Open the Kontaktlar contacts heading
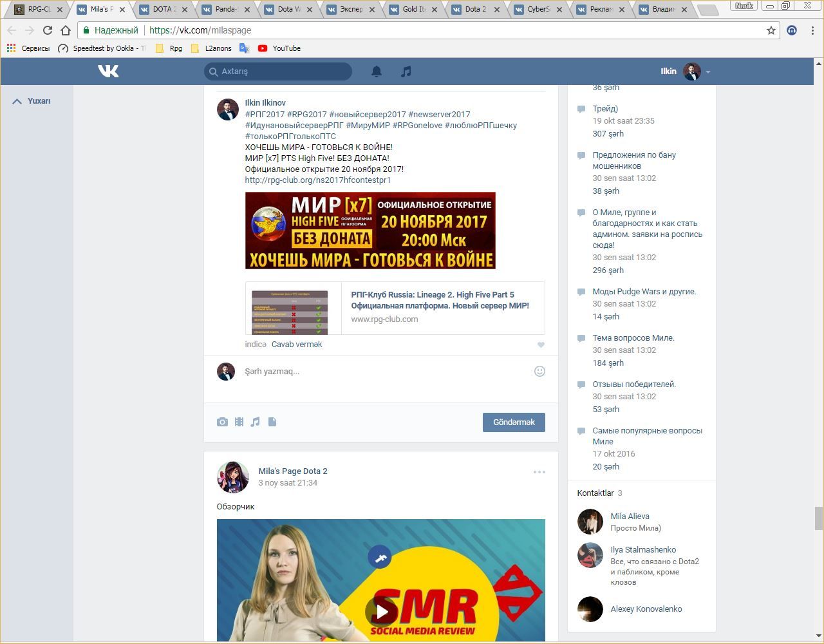 point(595,493)
